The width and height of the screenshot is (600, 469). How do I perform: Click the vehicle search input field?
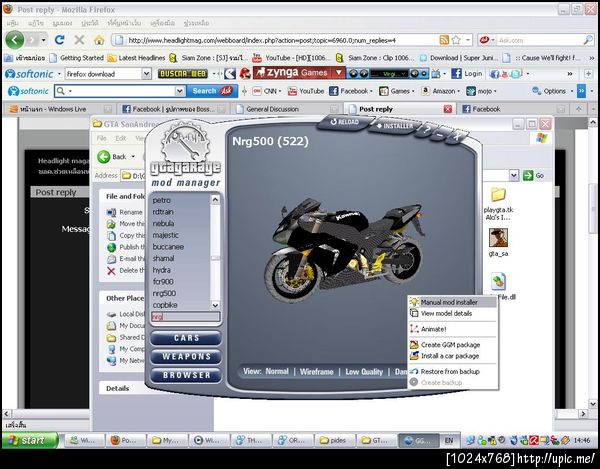186,317
